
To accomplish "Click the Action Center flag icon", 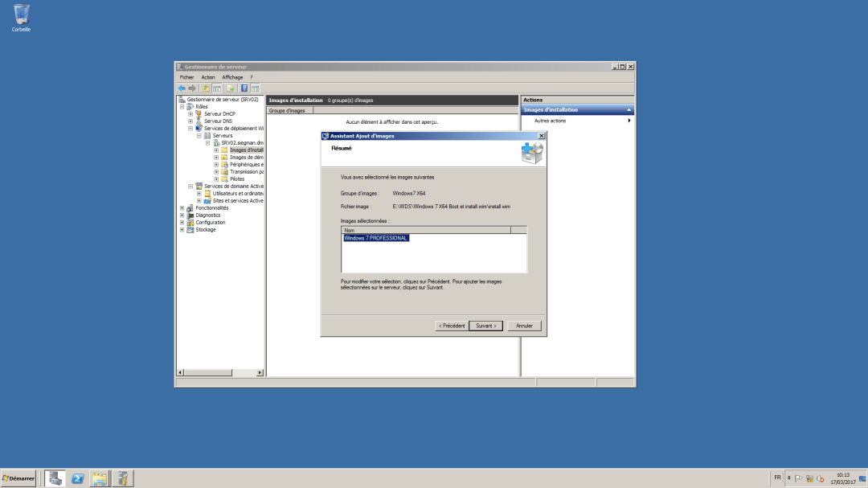I will click(x=798, y=478).
